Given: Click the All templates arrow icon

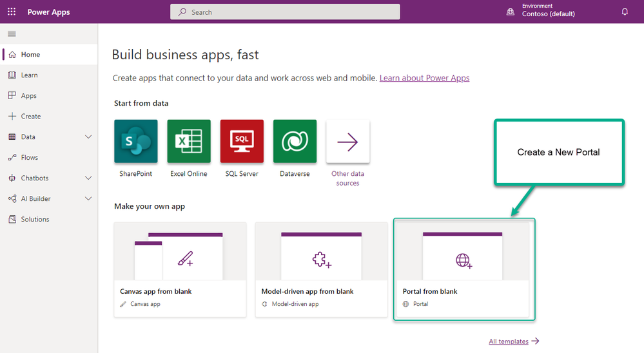Looking at the screenshot, I should pos(535,341).
